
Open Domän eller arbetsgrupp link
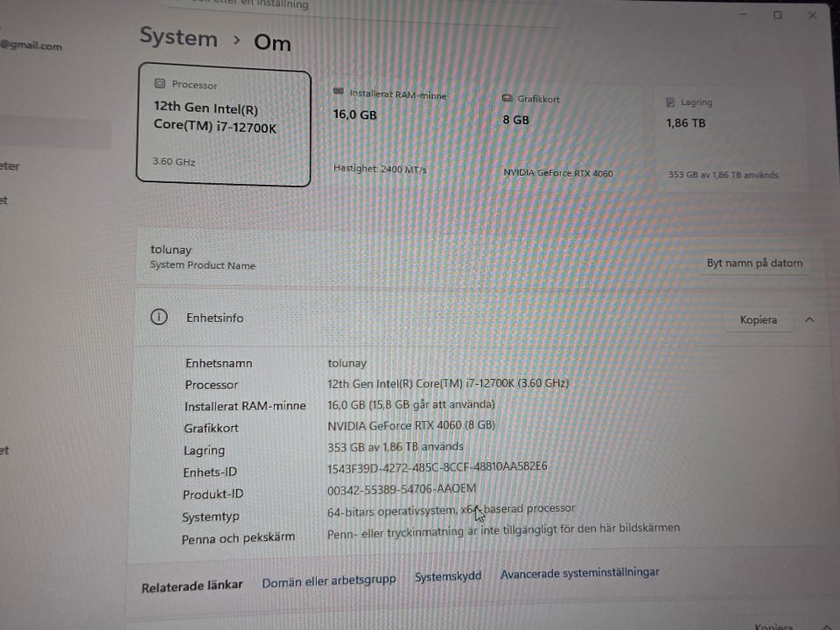coord(329,581)
